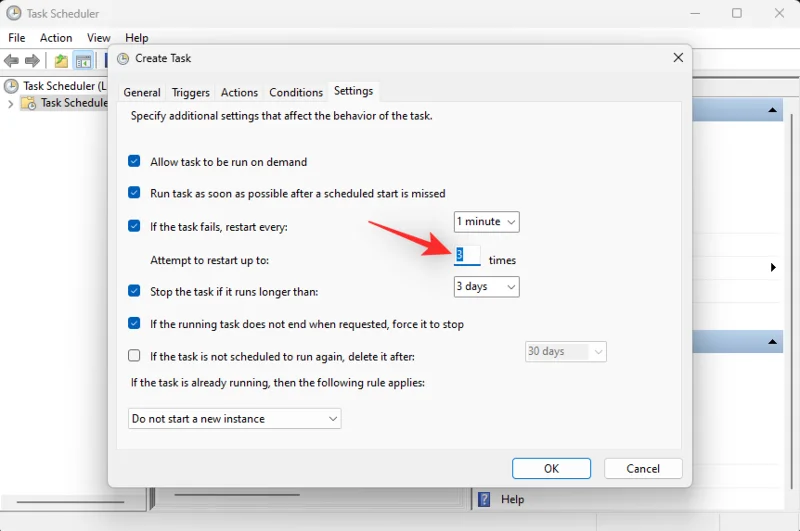
Task: Click the Actions pane vertical scrollbar
Action: pos(791,301)
